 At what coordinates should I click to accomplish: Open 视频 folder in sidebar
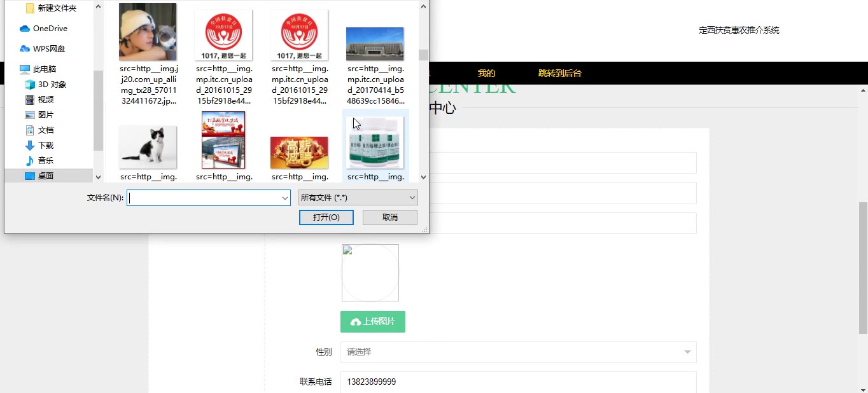coord(46,100)
